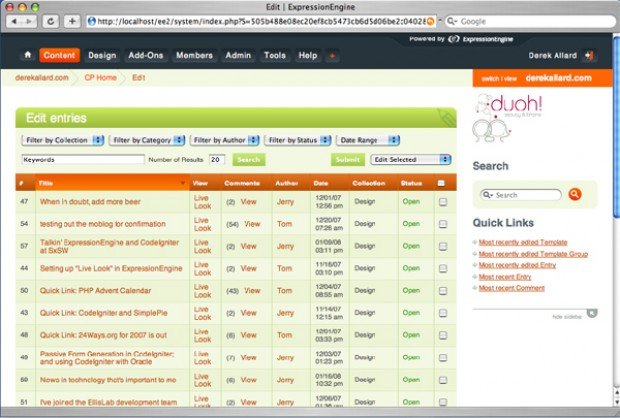Open 'Most recent Entry' quick link

coord(505,276)
